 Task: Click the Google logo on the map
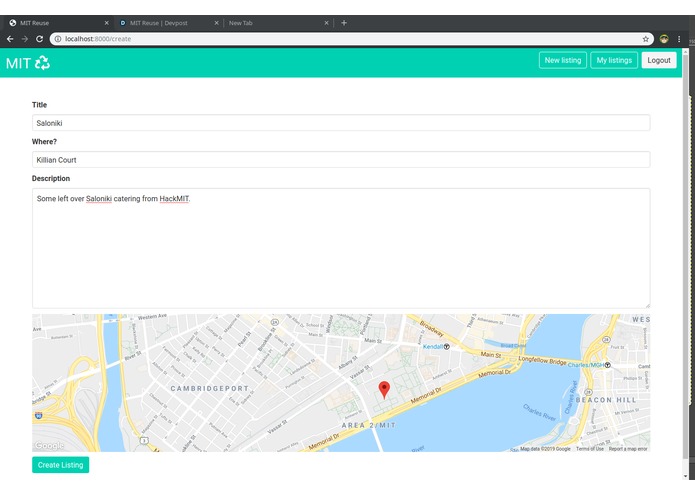[x=49, y=445]
